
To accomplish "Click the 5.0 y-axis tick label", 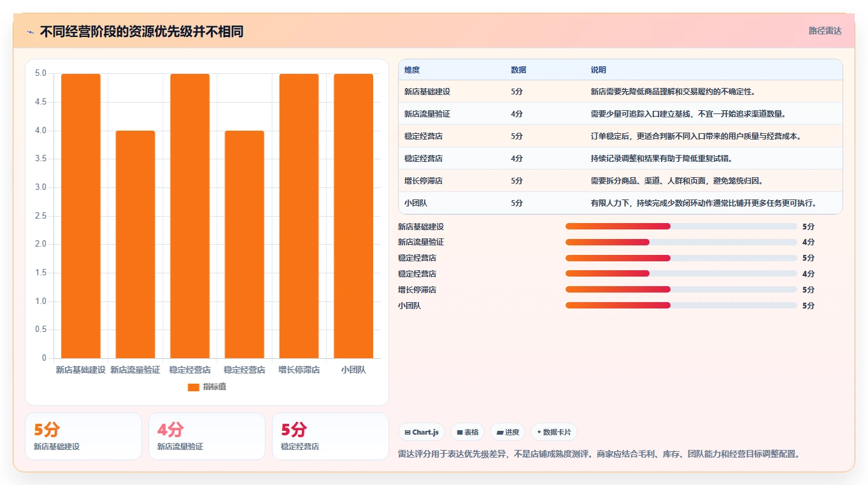I will (41, 73).
